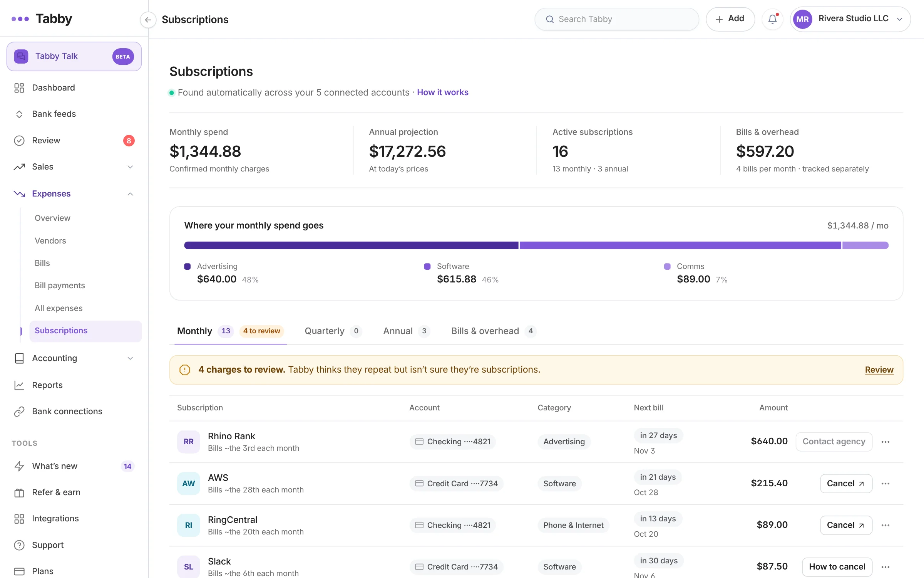Click the How it works link

pyautogui.click(x=442, y=92)
